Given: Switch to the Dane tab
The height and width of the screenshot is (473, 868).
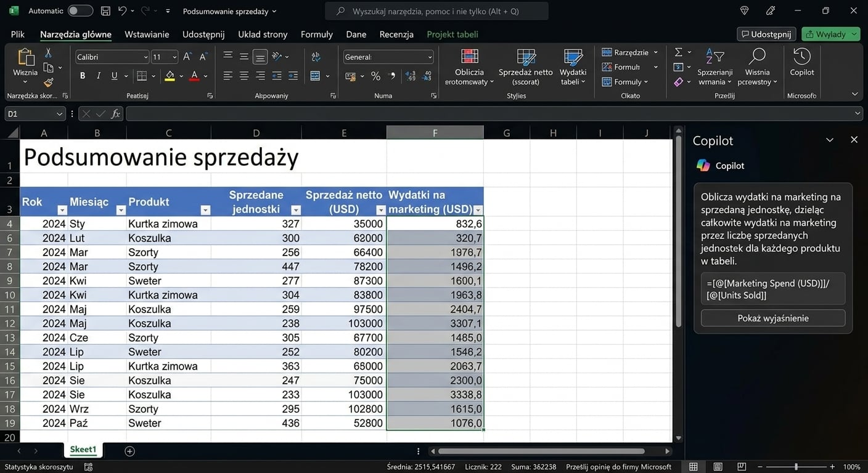Looking at the screenshot, I should (x=356, y=34).
